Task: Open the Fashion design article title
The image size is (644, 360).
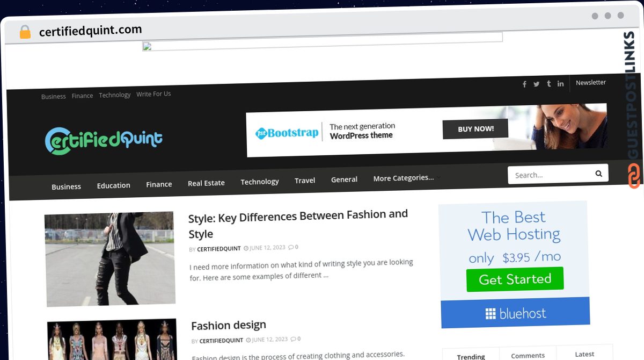Action: (229, 326)
